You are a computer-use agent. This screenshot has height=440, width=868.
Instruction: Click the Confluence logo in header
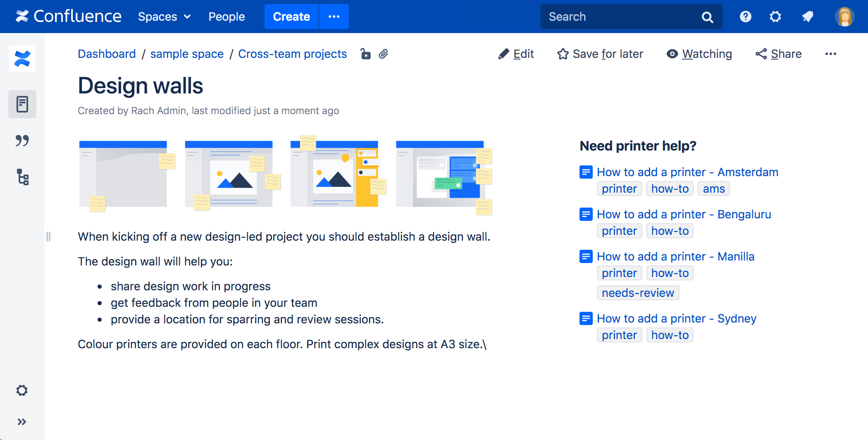pos(69,17)
